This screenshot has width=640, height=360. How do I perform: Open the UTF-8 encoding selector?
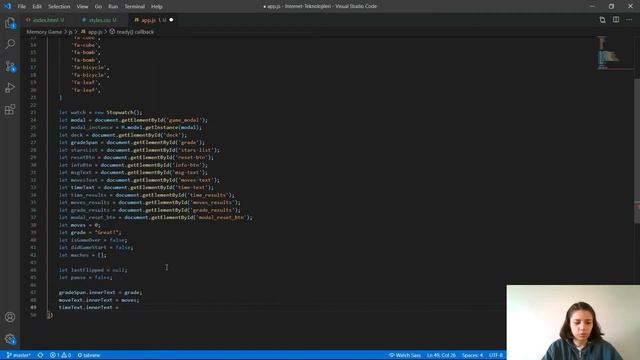[496, 355]
